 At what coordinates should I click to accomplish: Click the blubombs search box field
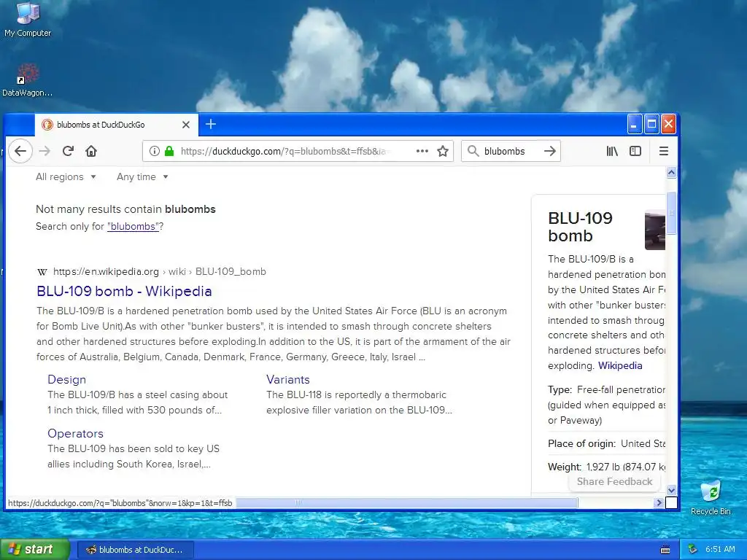[x=510, y=151]
